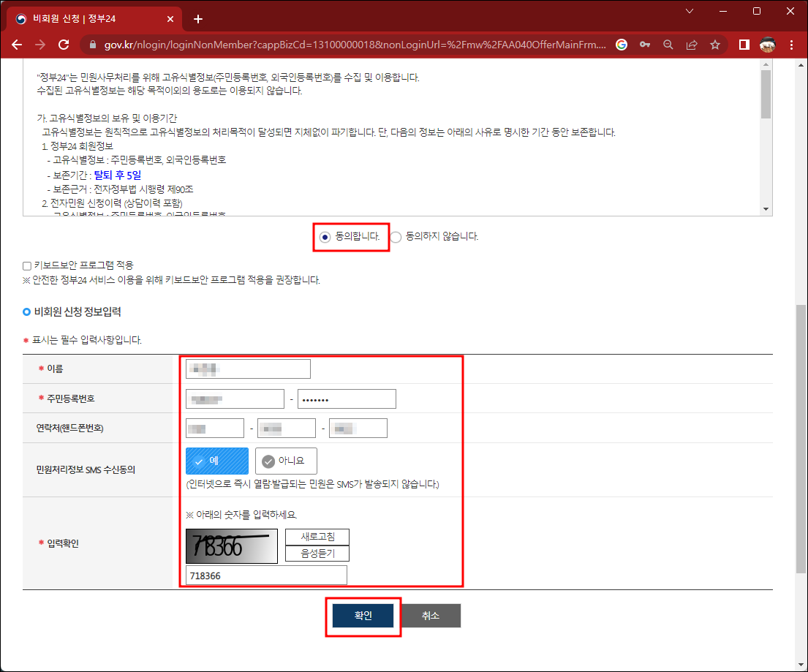This screenshot has height=672, width=808.
Task: Open the Google extension icon in the toolbar
Action: coord(621,45)
